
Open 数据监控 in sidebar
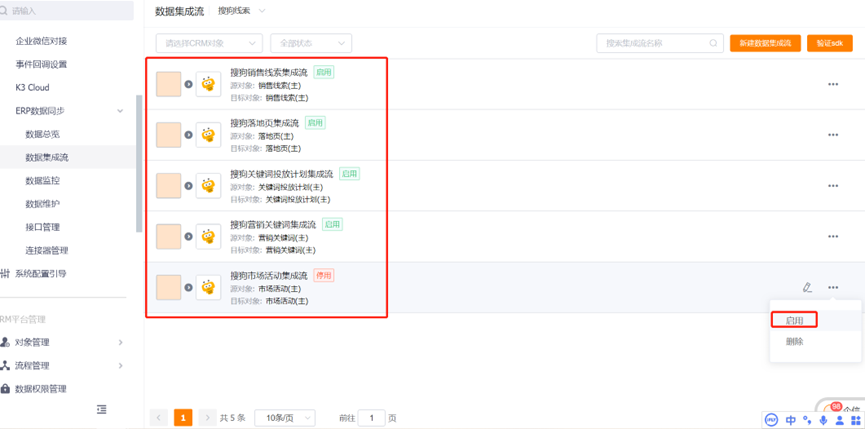(42, 180)
